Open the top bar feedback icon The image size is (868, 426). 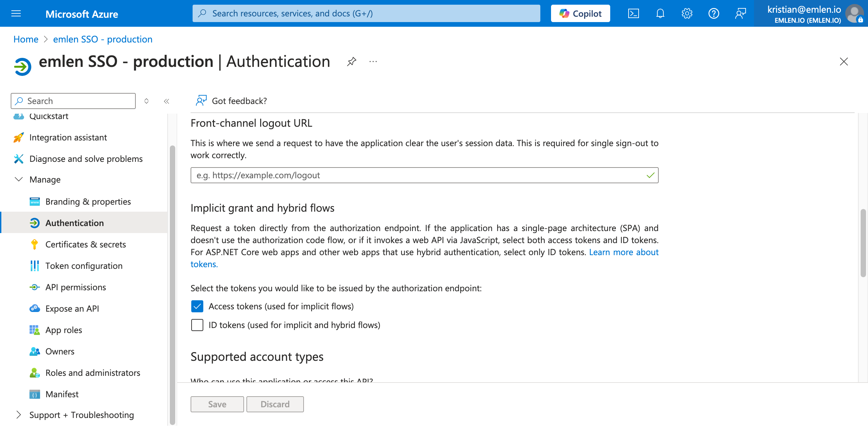pyautogui.click(x=740, y=13)
